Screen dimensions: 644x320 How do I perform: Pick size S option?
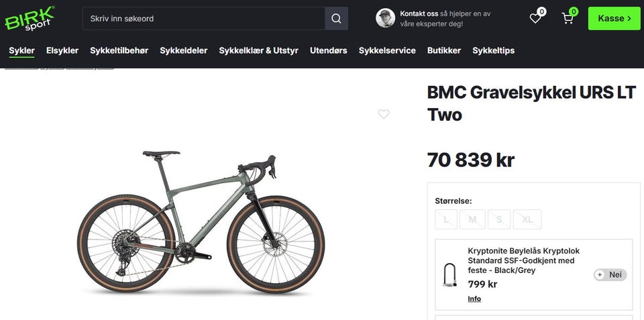[499, 219]
